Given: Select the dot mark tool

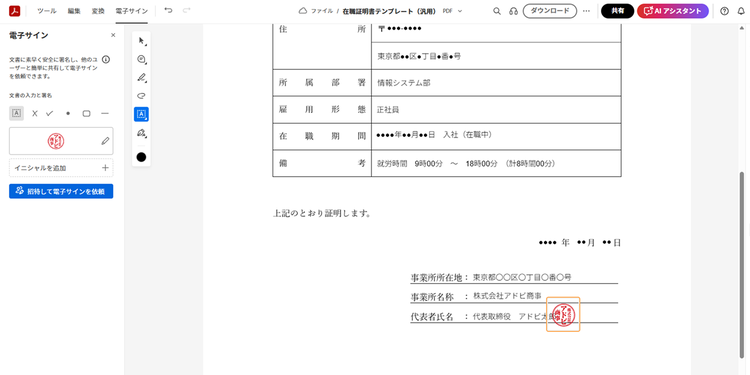Looking at the screenshot, I should tap(68, 113).
